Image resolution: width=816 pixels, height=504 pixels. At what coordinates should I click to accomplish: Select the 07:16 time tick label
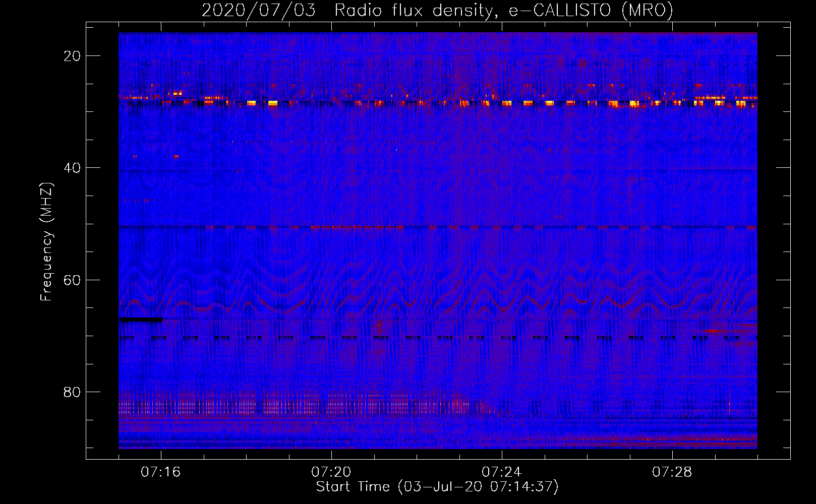[x=161, y=472]
